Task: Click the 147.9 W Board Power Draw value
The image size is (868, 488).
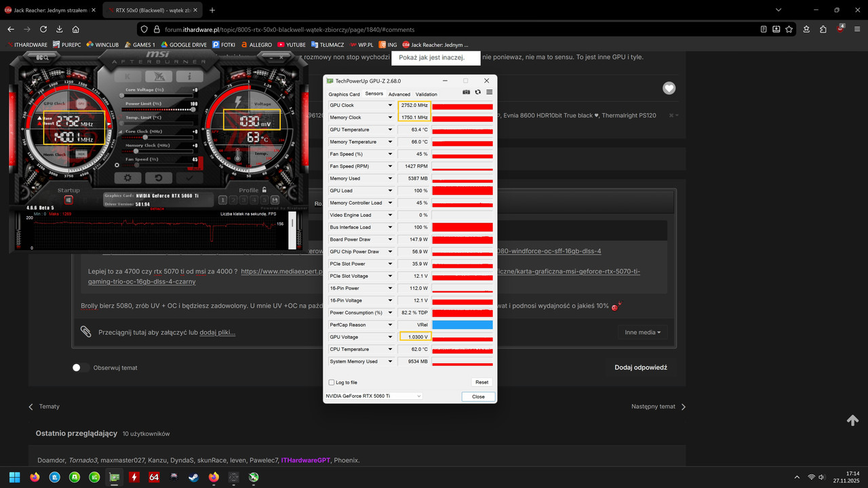Action: point(414,239)
